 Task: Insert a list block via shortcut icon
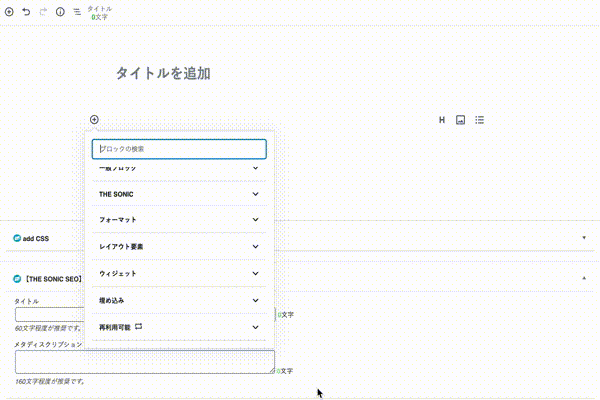[x=479, y=120]
